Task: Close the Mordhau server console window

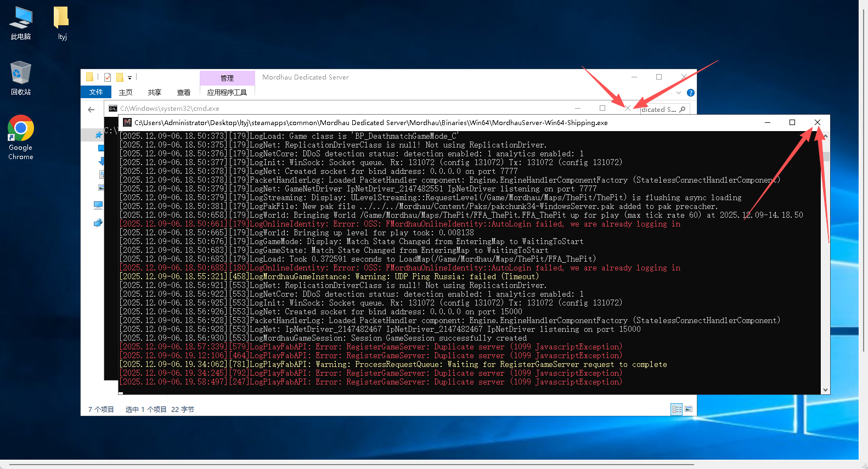Action: tap(817, 122)
